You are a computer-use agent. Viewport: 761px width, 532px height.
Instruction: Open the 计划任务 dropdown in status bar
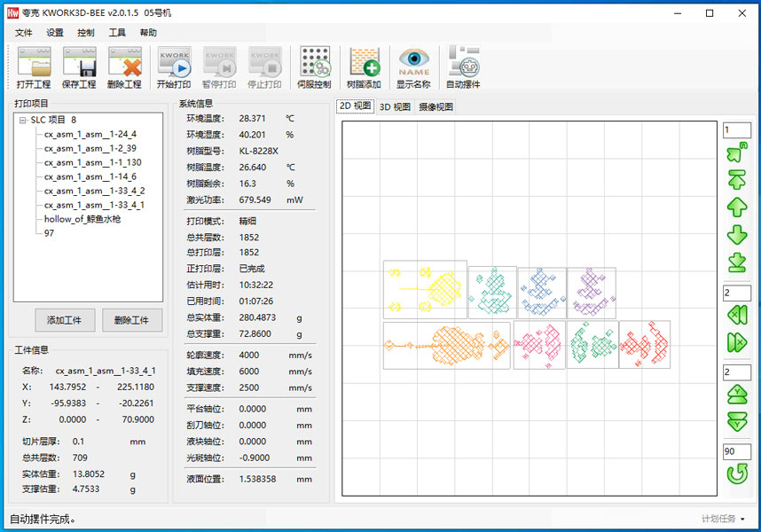click(x=722, y=519)
